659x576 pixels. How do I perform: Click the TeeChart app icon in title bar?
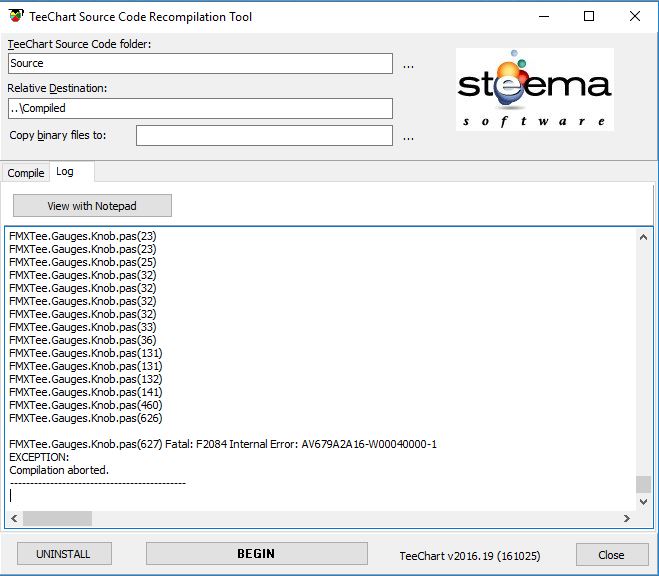point(16,16)
